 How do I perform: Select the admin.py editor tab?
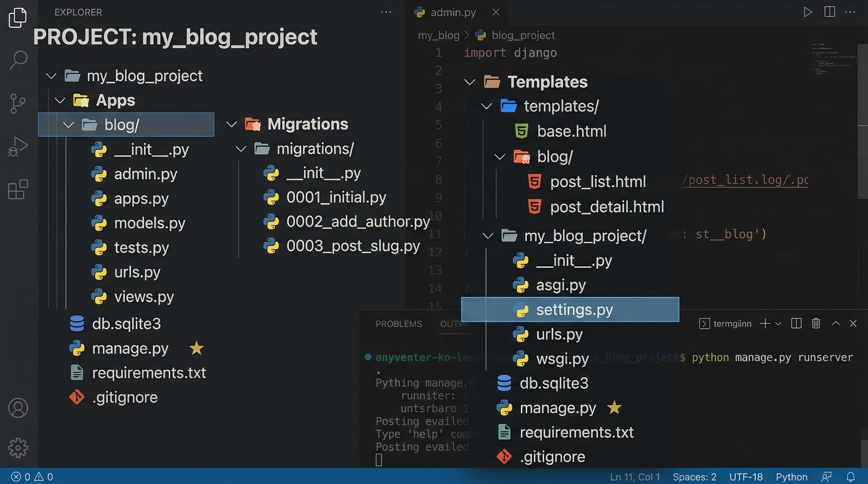click(x=453, y=12)
